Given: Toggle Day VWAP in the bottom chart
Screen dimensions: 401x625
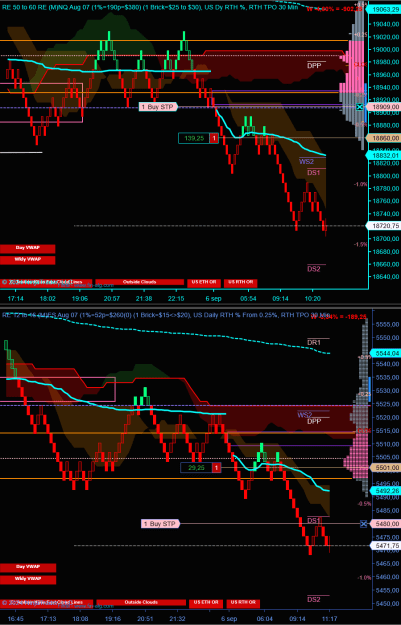Looking at the screenshot, I should [x=28, y=568].
